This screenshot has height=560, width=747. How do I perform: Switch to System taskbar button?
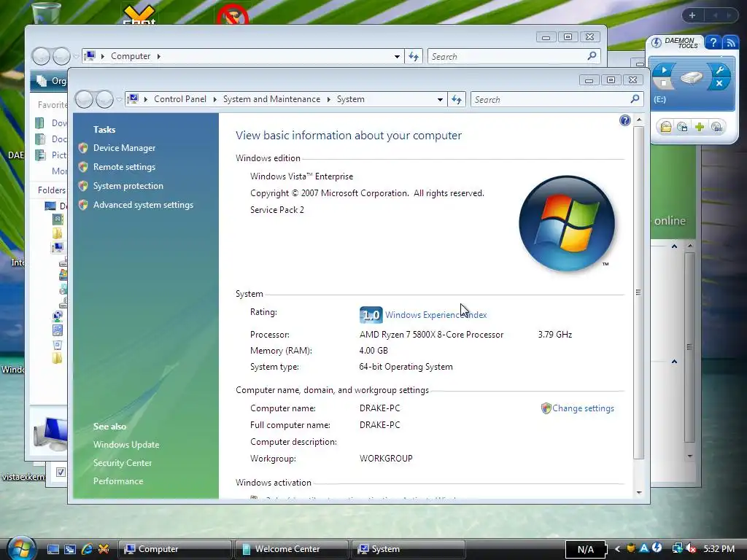[x=408, y=549]
